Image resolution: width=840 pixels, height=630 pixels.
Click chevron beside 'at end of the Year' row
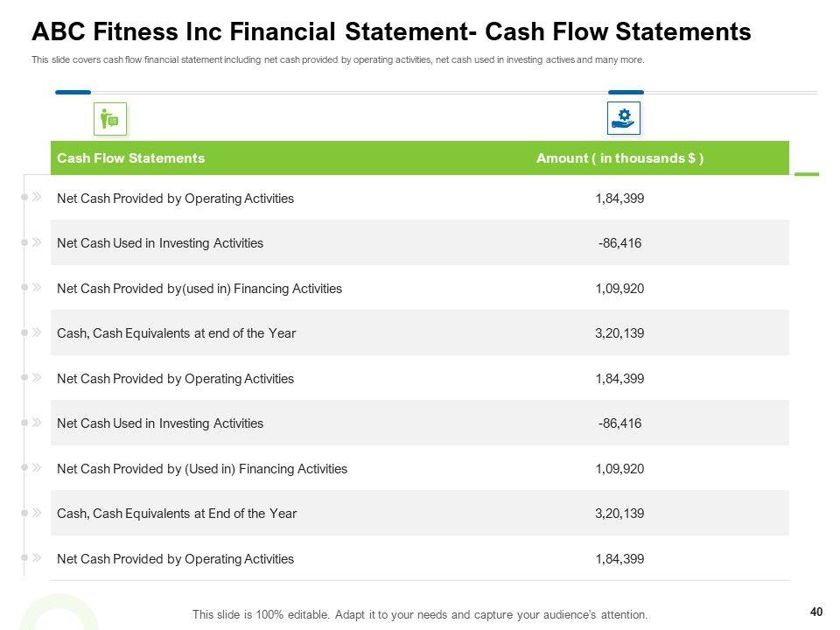[37, 332]
